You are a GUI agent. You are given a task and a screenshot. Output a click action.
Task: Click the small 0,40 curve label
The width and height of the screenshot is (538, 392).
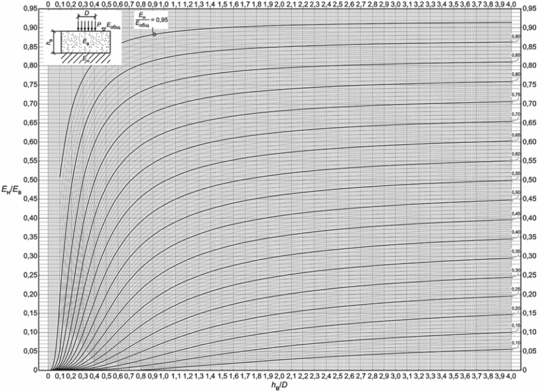516,232
